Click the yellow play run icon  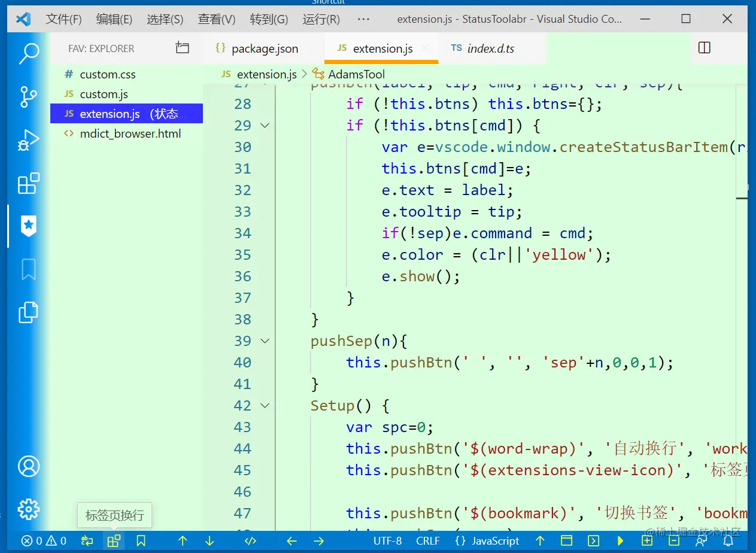(x=621, y=541)
